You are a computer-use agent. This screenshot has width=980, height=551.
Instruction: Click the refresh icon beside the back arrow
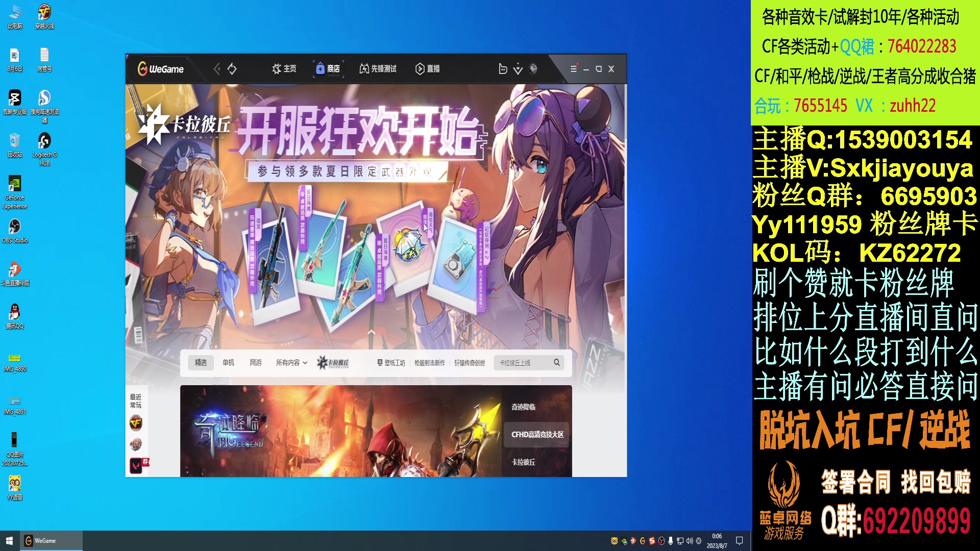[x=232, y=69]
